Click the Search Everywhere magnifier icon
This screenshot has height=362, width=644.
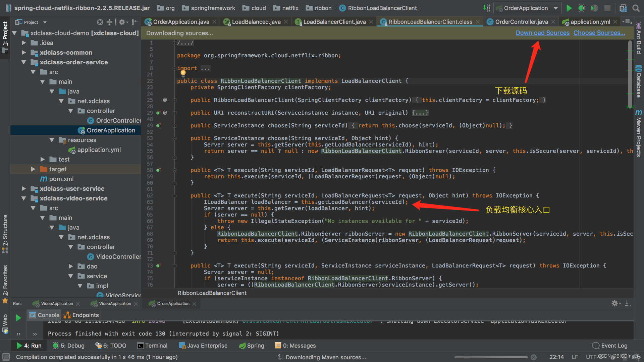click(636, 8)
